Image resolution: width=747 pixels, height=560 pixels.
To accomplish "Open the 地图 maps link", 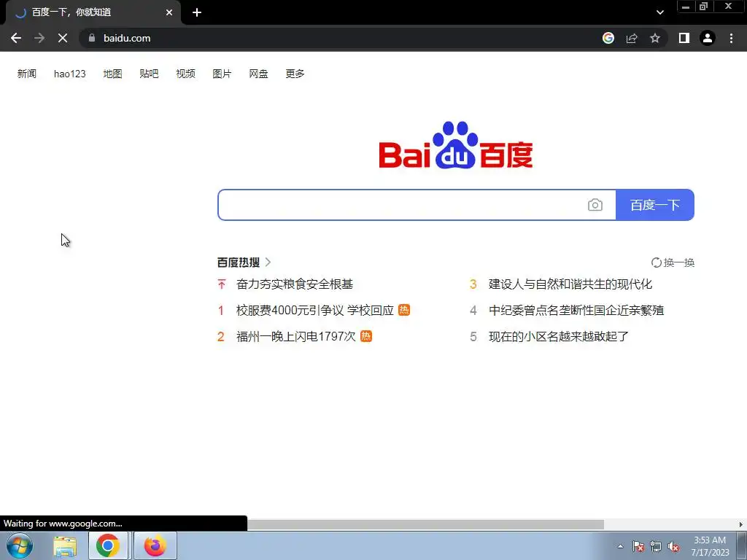I will pyautogui.click(x=113, y=74).
